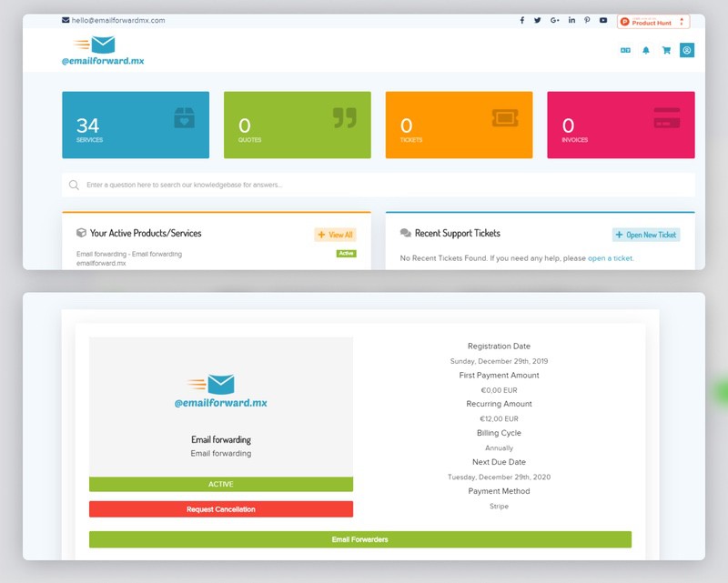Click the 'First Payment Amount' label

(499, 375)
